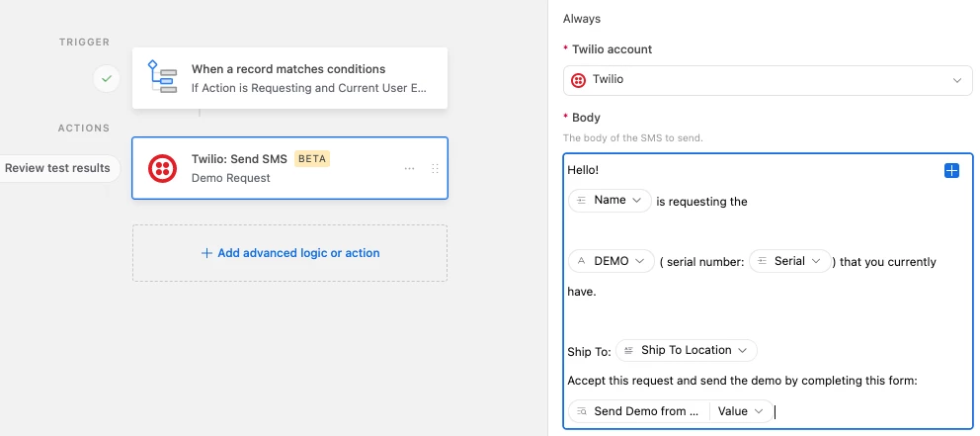Click Add advanced logic or action

click(x=290, y=253)
